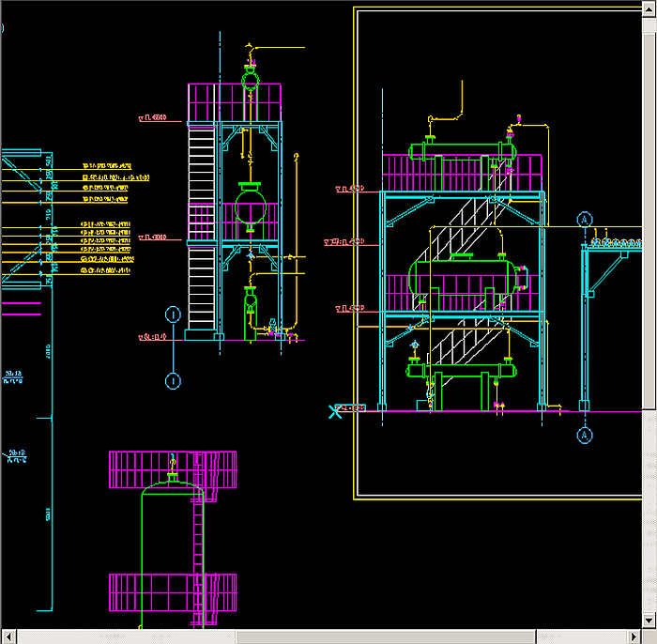Click the horizontal scrollbar left arrow
This screenshot has height=644, width=657.
pos(8,636)
